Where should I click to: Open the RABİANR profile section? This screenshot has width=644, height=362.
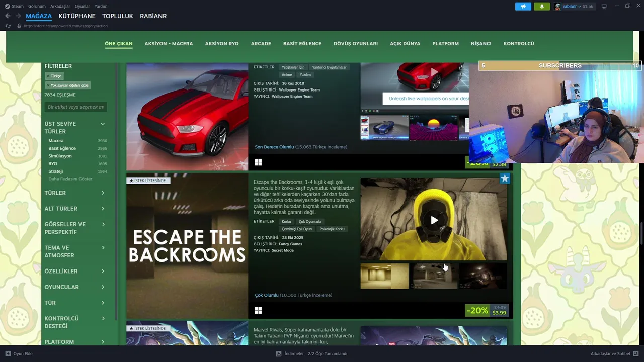pyautogui.click(x=153, y=16)
